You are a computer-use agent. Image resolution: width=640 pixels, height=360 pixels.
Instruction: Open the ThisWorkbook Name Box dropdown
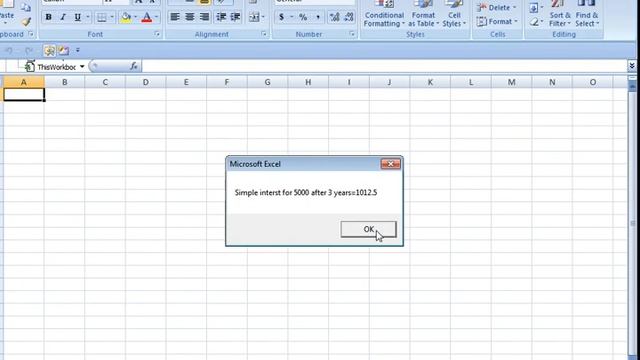[82, 67]
